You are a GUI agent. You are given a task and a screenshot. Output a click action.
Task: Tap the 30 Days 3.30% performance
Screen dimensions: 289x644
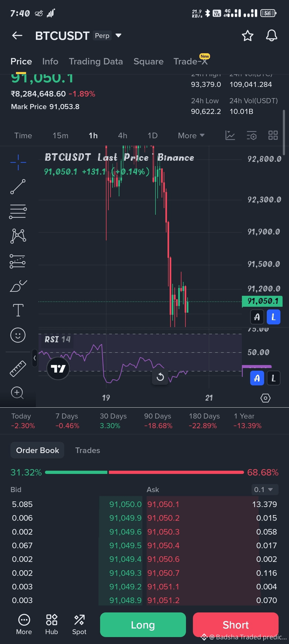pos(113,421)
